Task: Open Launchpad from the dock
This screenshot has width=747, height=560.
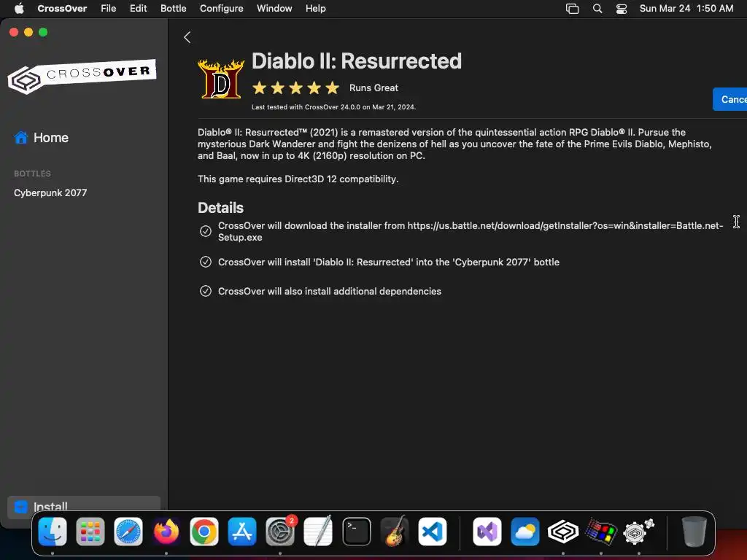Action: click(x=90, y=532)
